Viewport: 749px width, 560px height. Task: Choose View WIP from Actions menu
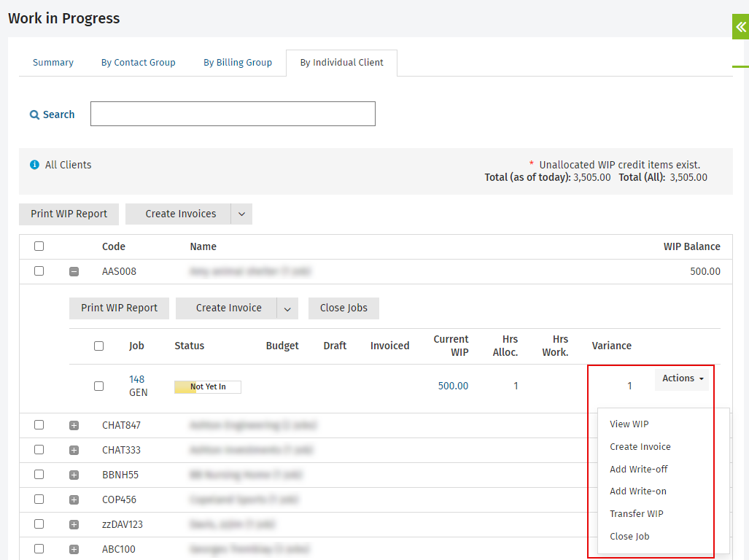click(629, 424)
